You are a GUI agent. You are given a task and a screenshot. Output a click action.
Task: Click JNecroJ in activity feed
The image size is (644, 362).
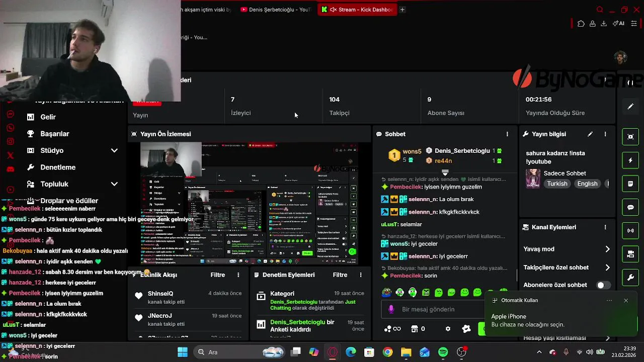[160, 316]
